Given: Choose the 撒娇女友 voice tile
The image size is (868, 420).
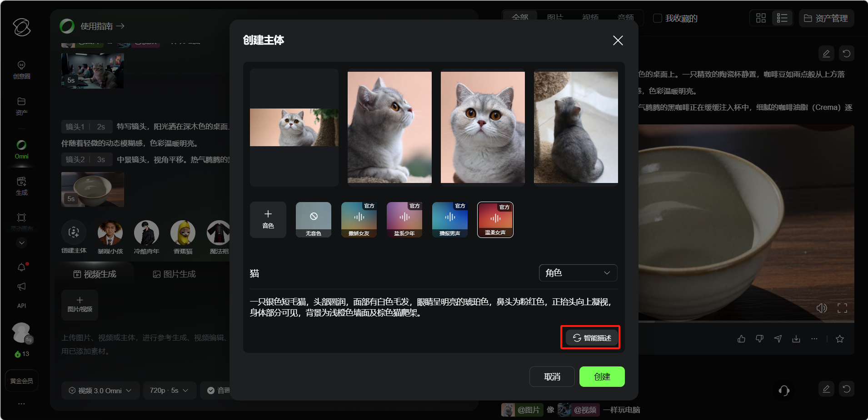Looking at the screenshot, I should pyautogui.click(x=359, y=219).
